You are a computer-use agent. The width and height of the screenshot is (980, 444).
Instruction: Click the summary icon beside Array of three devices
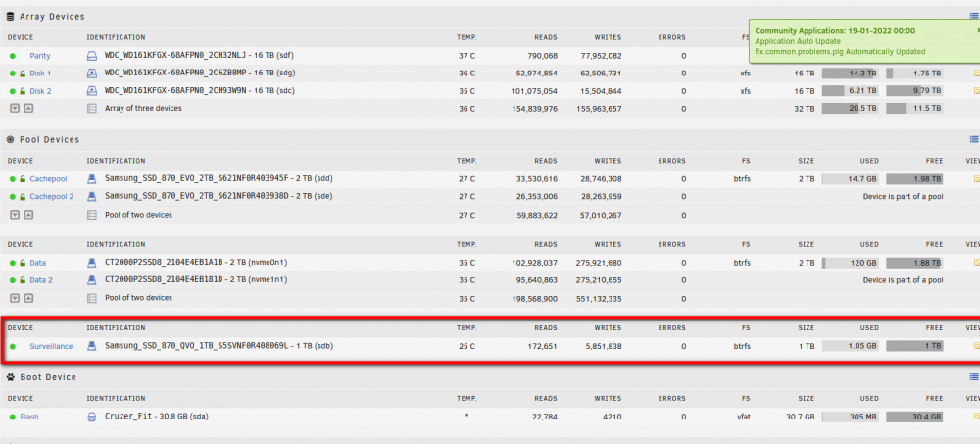click(x=92, y=108)
